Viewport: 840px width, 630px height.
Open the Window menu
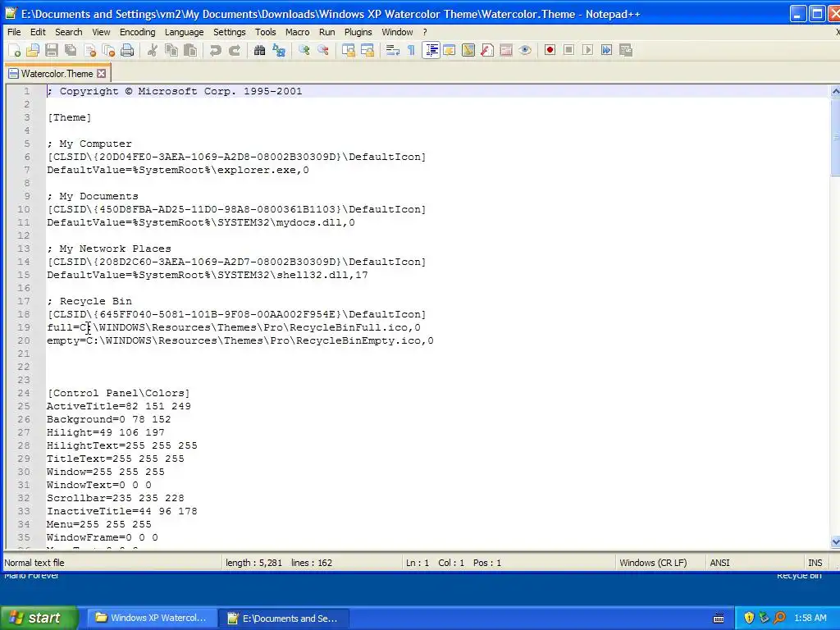397,32
